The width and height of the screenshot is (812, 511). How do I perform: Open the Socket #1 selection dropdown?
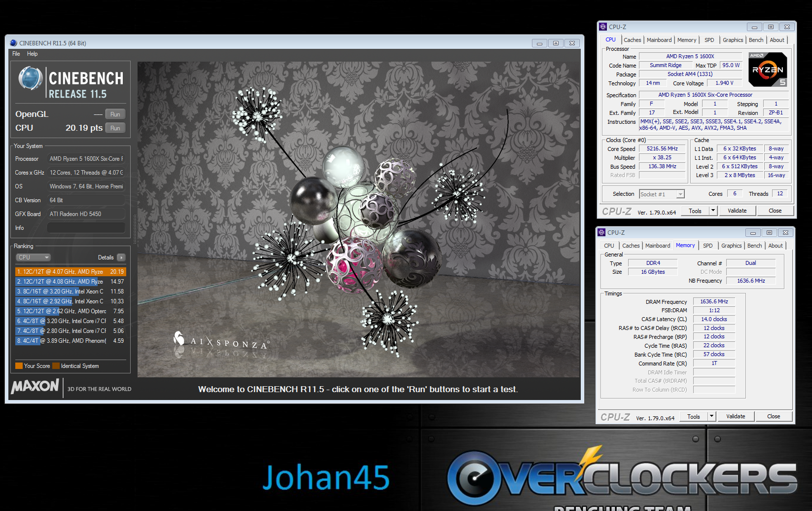click(x=662, y=194)
